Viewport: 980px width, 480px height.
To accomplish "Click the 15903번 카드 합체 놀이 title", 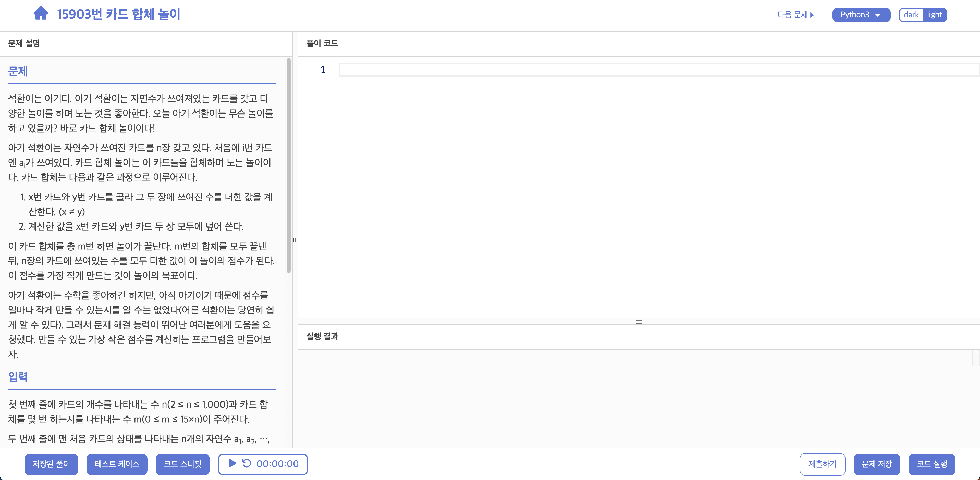I will point(118,15).
